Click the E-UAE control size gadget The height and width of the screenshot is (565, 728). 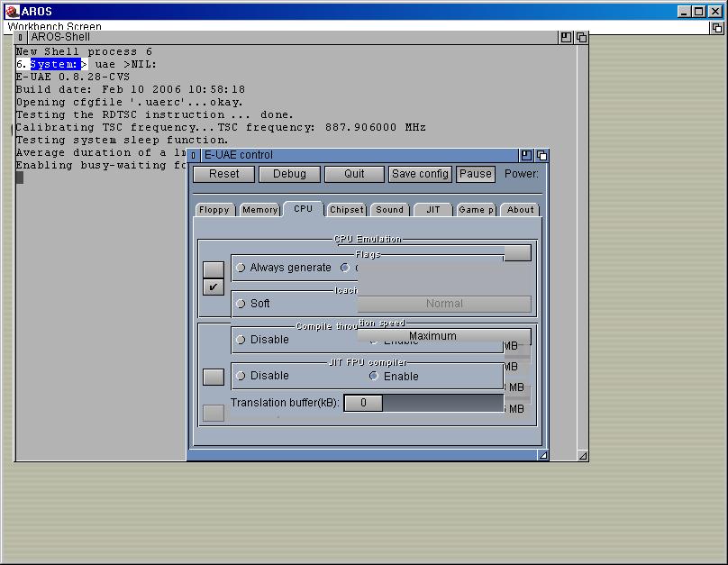click(x=543, y=455)
